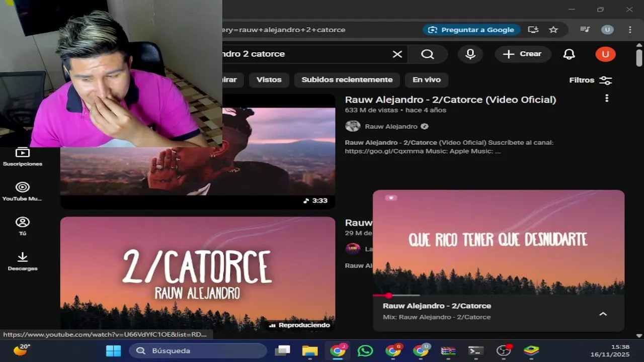
Task: Open BlueStacks from the taskbar
Action: (x=531, y=350)
